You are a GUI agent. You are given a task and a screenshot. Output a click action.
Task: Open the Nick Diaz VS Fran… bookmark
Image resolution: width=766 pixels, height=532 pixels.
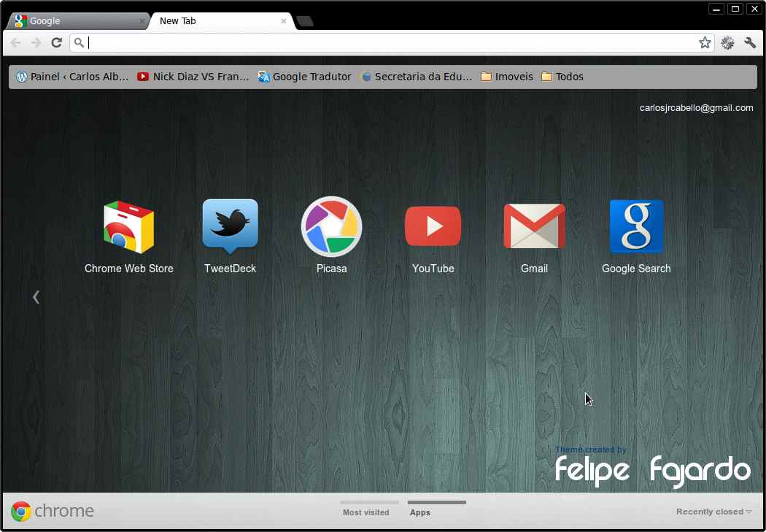point(193,77)
